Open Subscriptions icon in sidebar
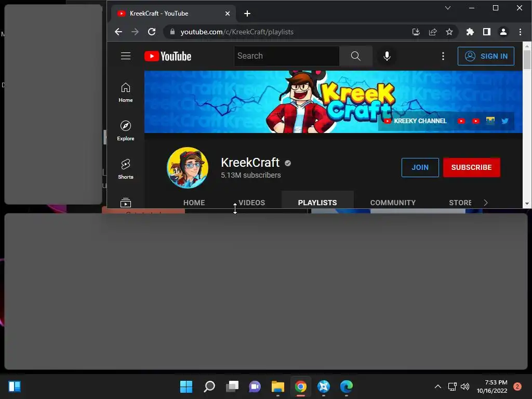This screenshot has height=399, width=532. coord(126,203)
